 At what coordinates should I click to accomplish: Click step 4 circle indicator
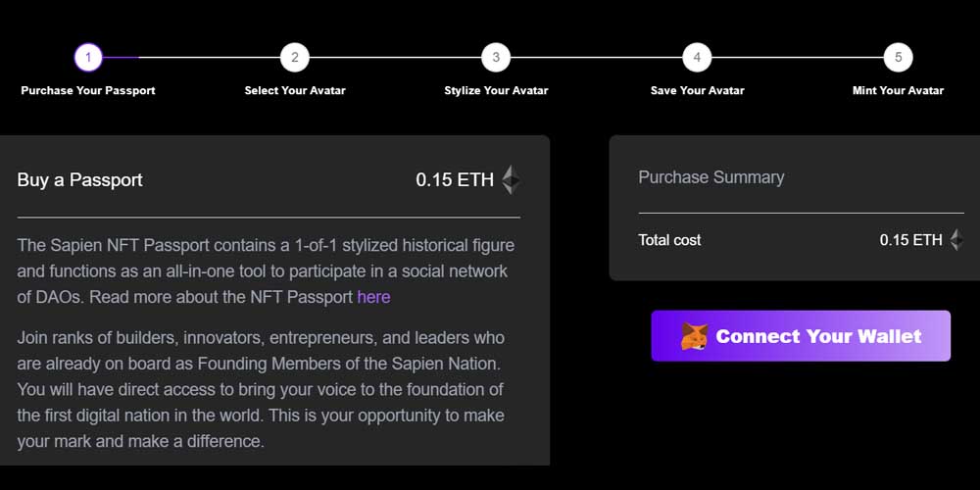[x=697, y=58]
